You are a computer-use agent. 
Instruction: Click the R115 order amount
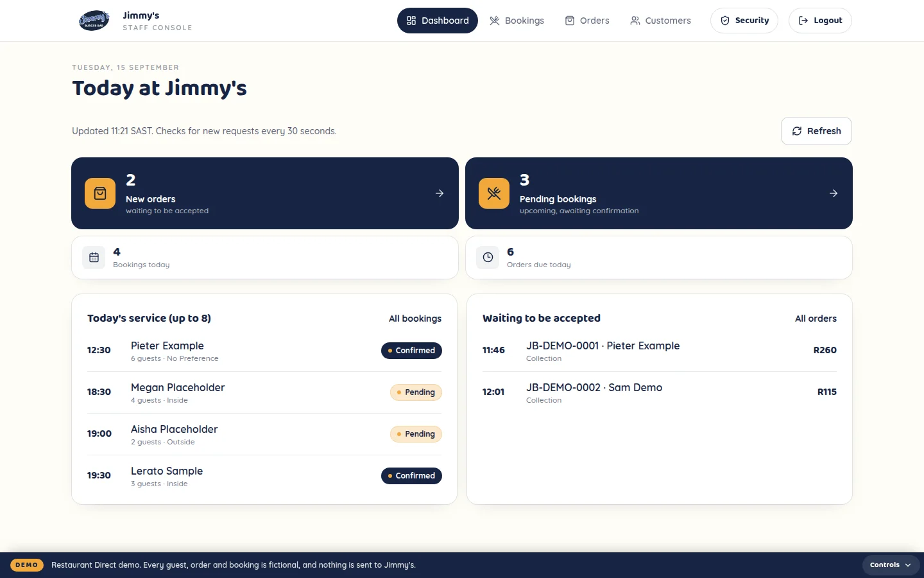click(826, 392)
